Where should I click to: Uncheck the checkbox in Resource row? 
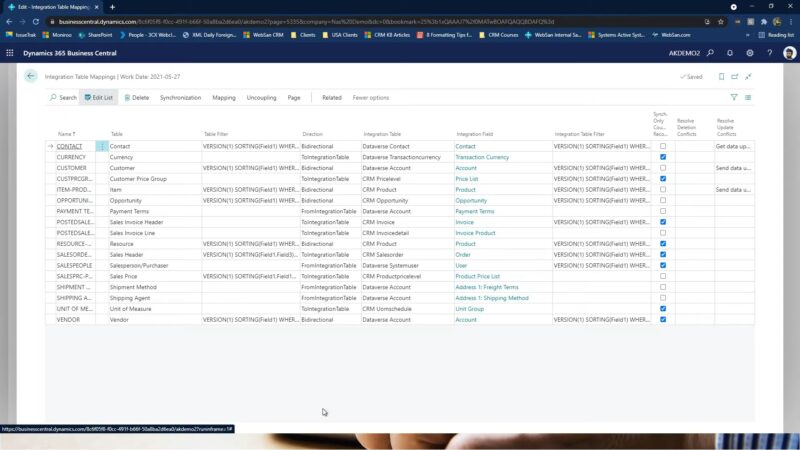pyautogui.click(x=663, y=244)
